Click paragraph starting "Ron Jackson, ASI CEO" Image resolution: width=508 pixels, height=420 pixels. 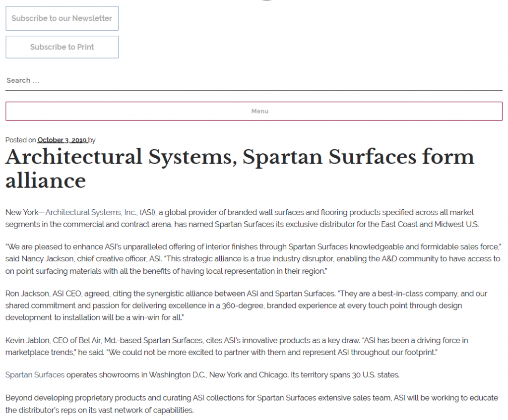pyautogui.click(x=246, y=305)
